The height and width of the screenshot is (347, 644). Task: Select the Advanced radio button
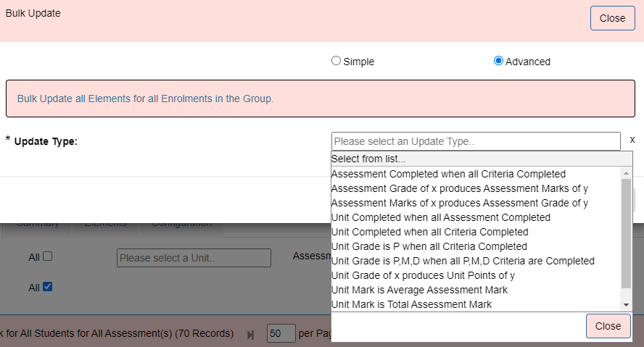coord(498,61)
